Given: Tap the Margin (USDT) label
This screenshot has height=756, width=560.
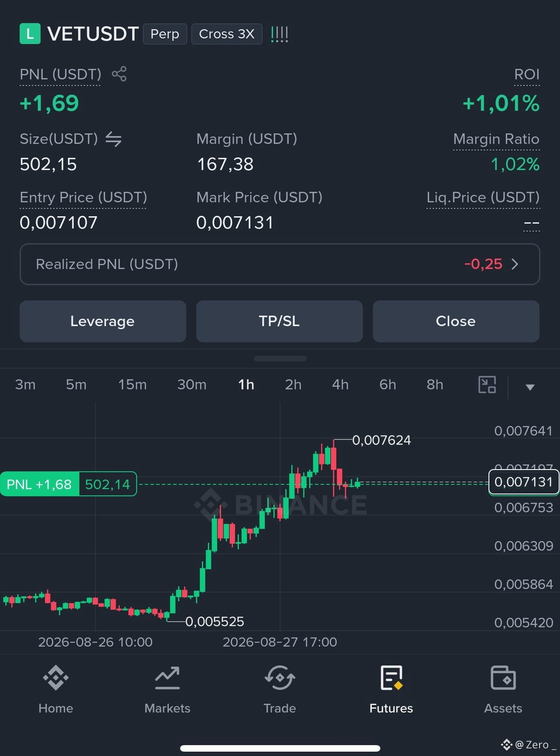Looking at the screenshot, I should coord(247,139).
